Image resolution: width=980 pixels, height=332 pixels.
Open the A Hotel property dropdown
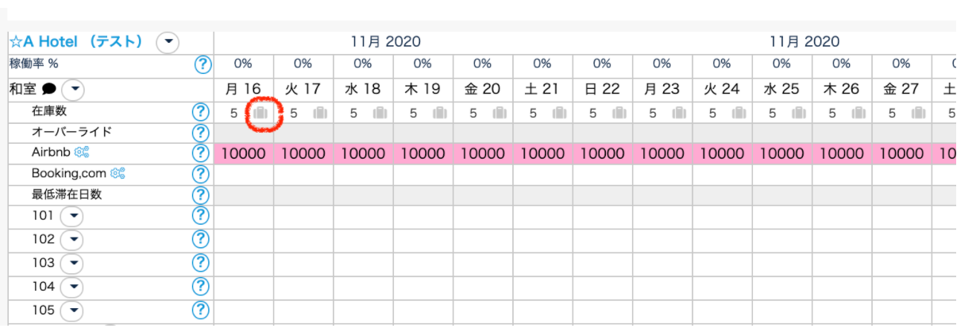[168, 42]
